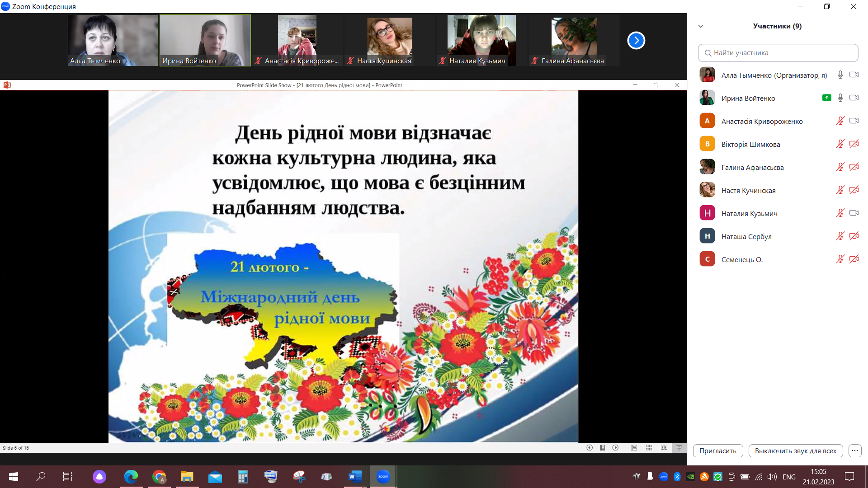The height and width of the screenshot is (488, 868).
Task: Show next video participants with blue arrow
Action: click(636, 41)
